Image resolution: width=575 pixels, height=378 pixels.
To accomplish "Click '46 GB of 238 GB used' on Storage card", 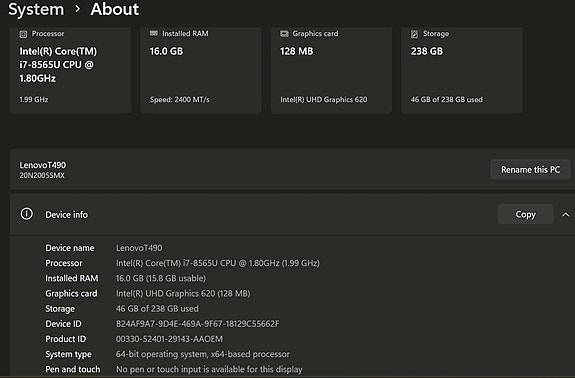I will [447, 99].
